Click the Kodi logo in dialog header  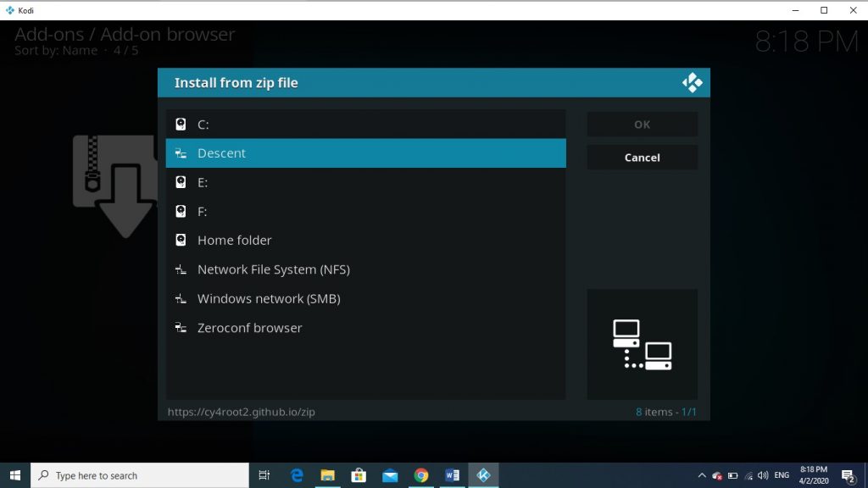click(x=692, y=83)
